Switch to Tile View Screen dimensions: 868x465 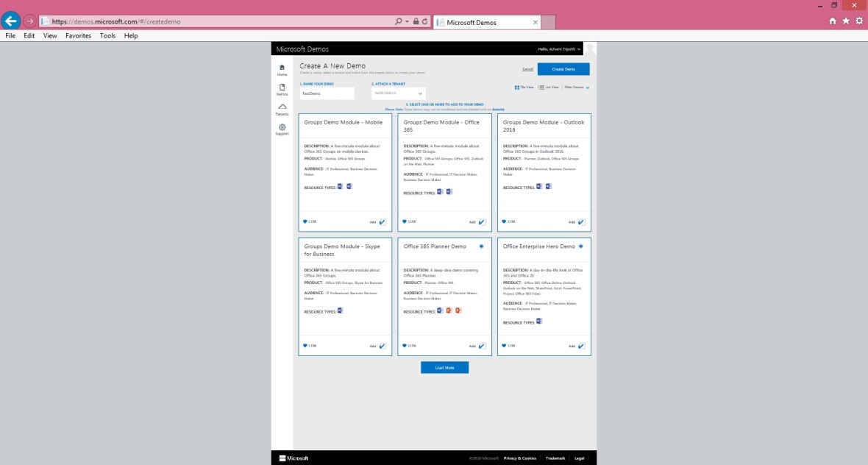coord(524,88)
